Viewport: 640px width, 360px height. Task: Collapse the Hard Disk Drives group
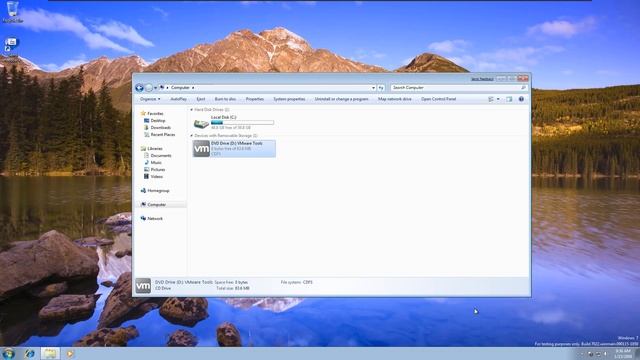(191, 110)
